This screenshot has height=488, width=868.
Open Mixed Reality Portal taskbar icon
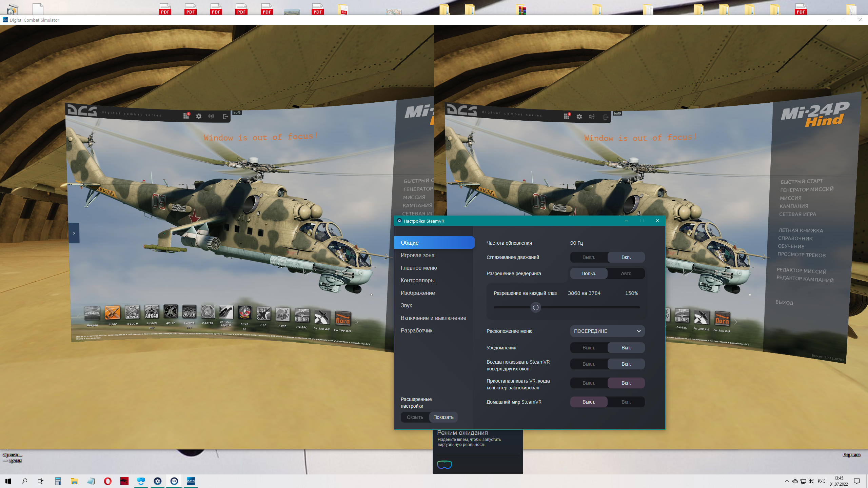pos(141,481)
